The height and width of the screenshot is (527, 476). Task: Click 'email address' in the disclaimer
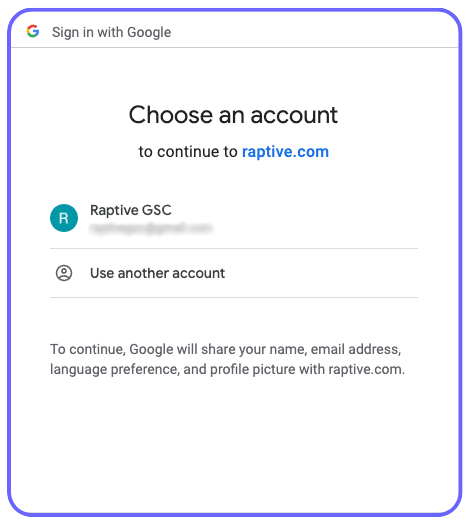point(356,349)
